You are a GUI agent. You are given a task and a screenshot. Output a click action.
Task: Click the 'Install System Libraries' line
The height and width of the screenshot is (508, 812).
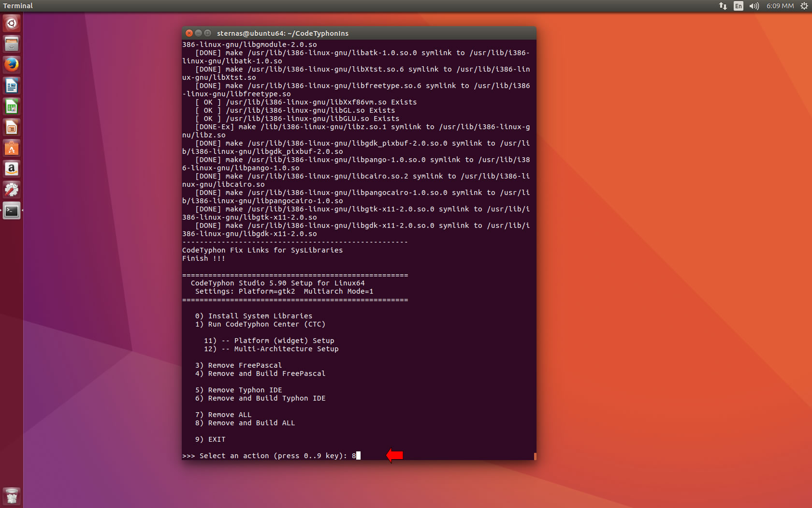(254, 316)
